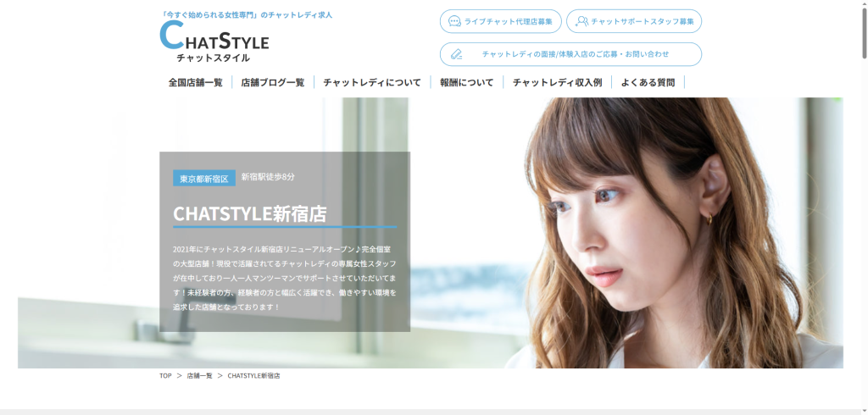Open チャットレディの面接/体験入店のご応募・お問い合わせ button

click(x=570, y=54)
